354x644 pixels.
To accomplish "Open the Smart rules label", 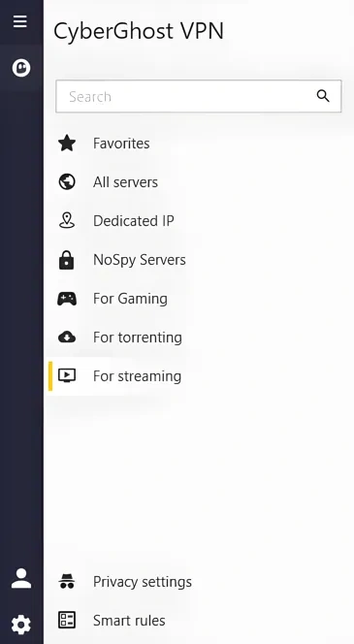I will (x=129, y=620).
